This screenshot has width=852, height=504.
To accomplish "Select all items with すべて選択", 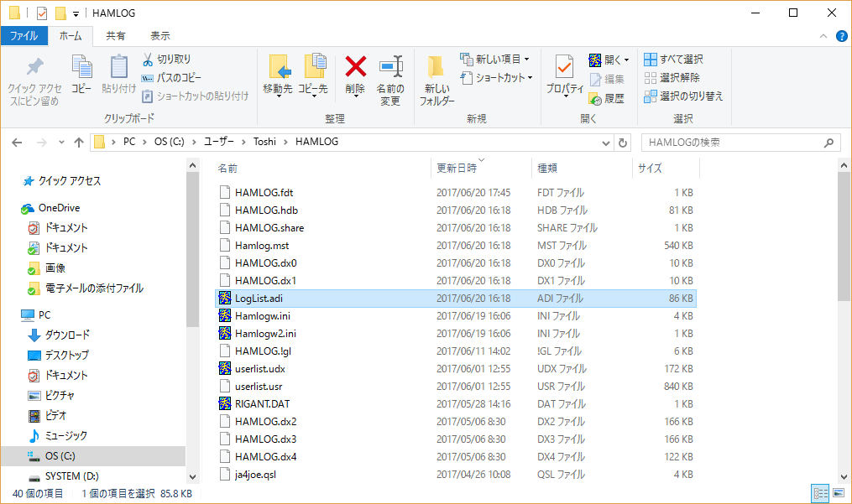I will (x=673, y=60).
